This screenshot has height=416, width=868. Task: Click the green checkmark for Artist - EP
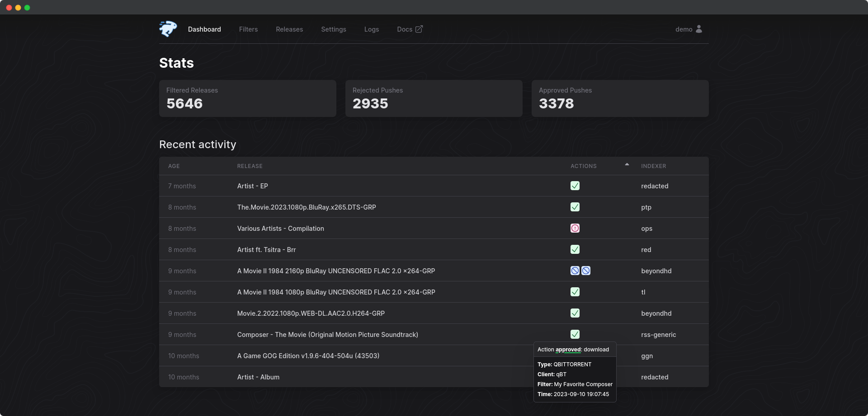pos(575,186)
